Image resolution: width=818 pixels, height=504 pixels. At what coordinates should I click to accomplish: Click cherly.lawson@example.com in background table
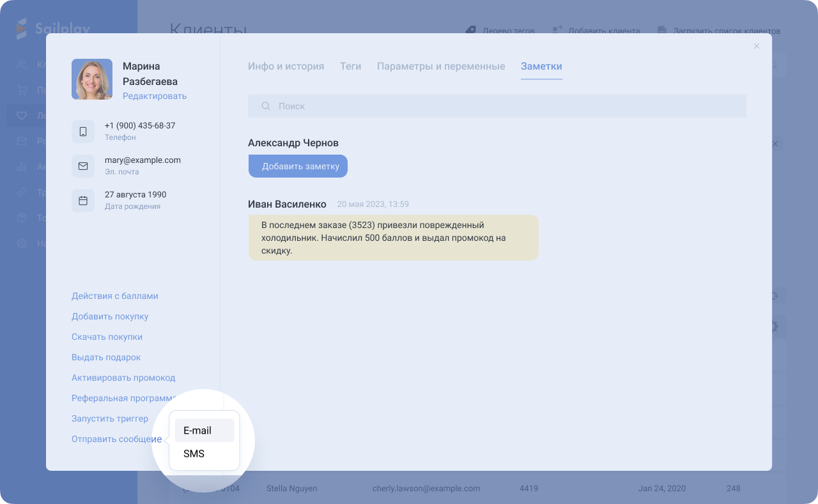point(426,489)
